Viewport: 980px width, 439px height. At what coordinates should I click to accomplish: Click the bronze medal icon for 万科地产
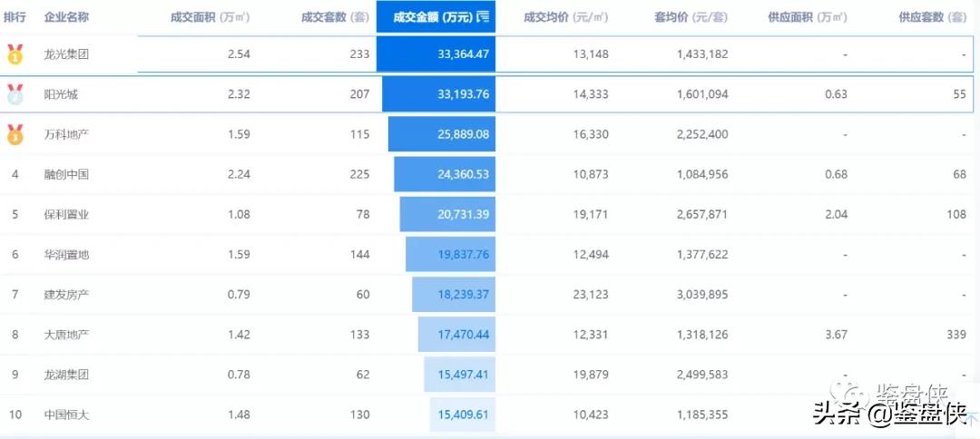(15, 134)
